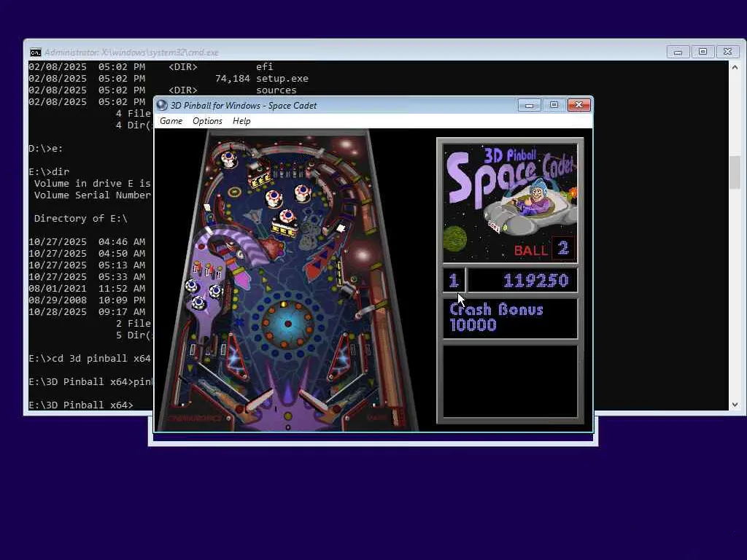Close the 3D Pinball Space Cadet window

click(578, 105)
